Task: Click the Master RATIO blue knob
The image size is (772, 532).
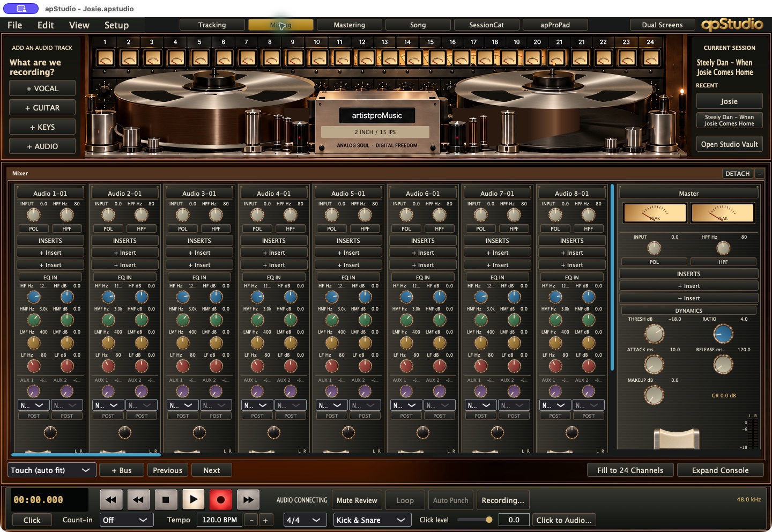Action: (723, 334)
